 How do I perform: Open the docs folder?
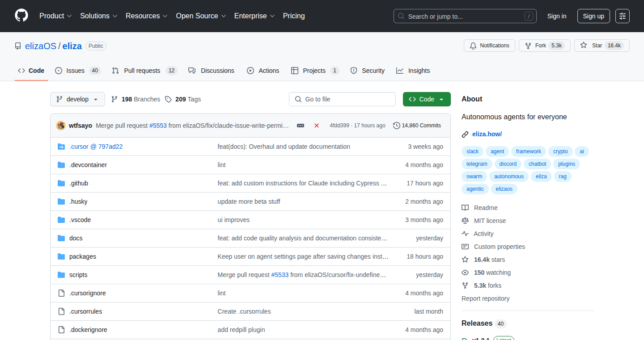[x=76, y=238]
